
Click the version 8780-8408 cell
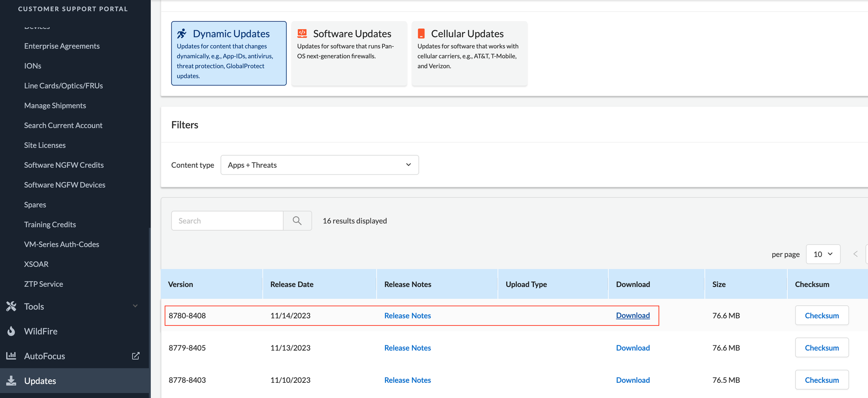(x=187, y=316)
